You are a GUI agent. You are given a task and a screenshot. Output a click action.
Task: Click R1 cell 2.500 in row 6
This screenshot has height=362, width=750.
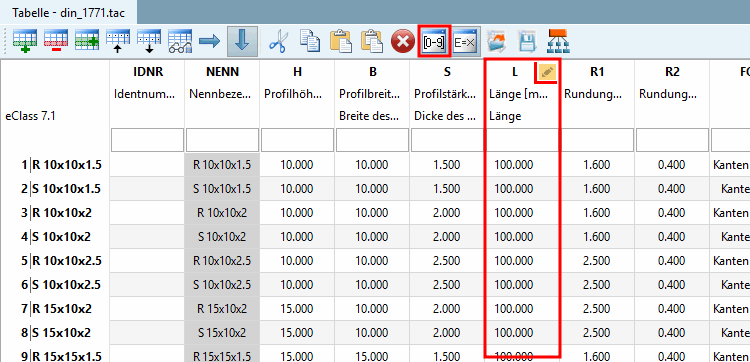pos(597,285)
